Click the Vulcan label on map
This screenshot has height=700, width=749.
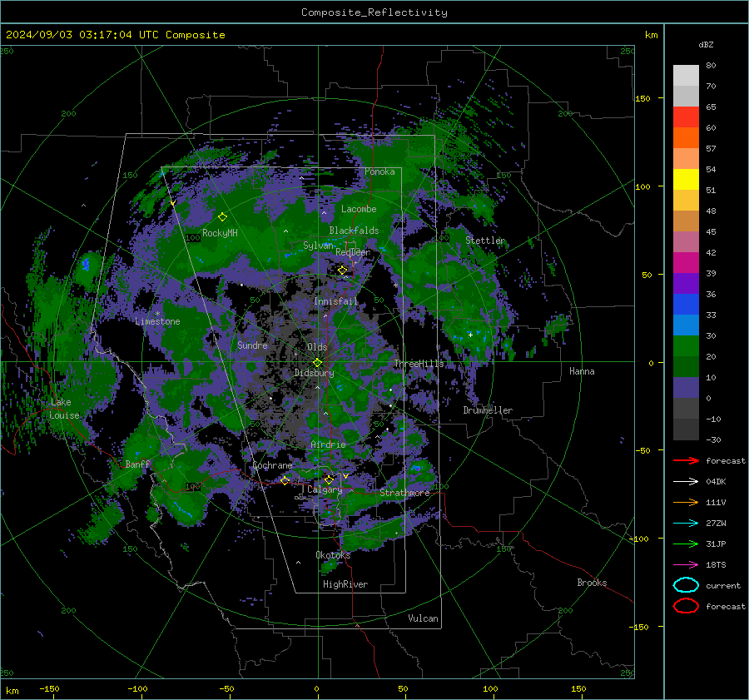coord(423,618)
